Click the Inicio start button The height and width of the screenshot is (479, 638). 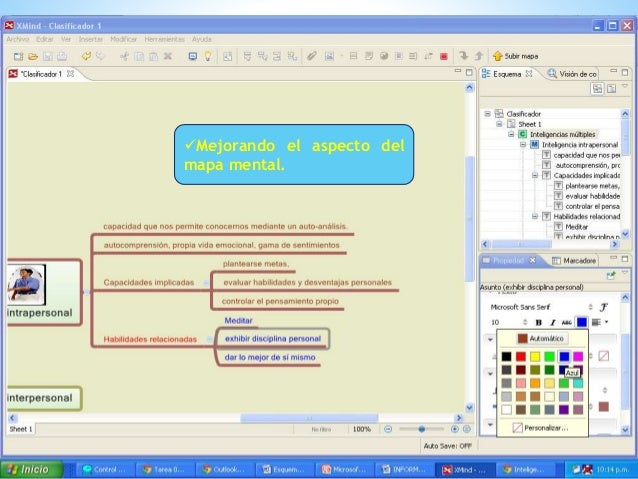coord(32,469)
